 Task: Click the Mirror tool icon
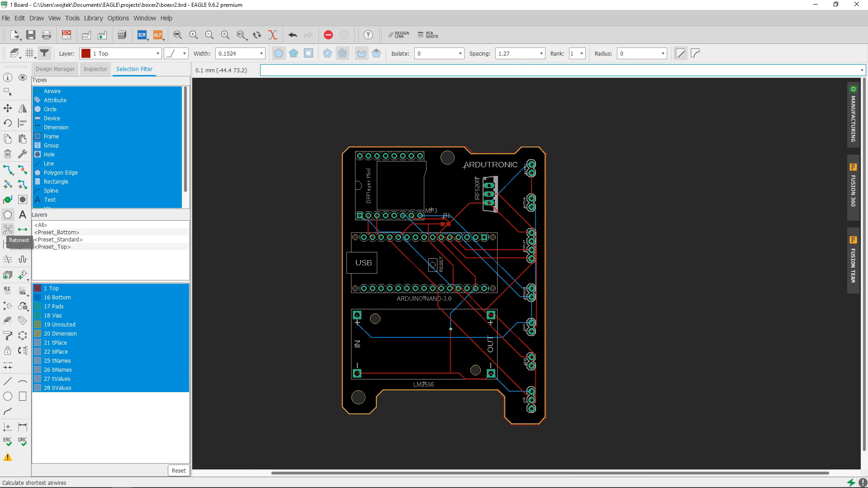22,108
